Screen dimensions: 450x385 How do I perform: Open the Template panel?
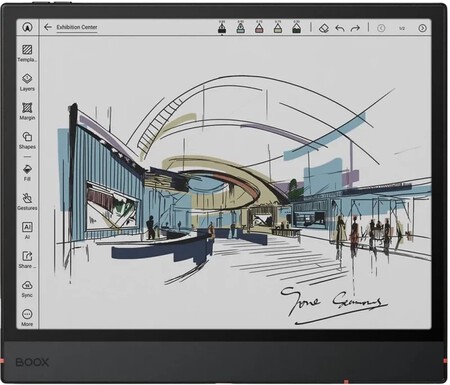27,53
